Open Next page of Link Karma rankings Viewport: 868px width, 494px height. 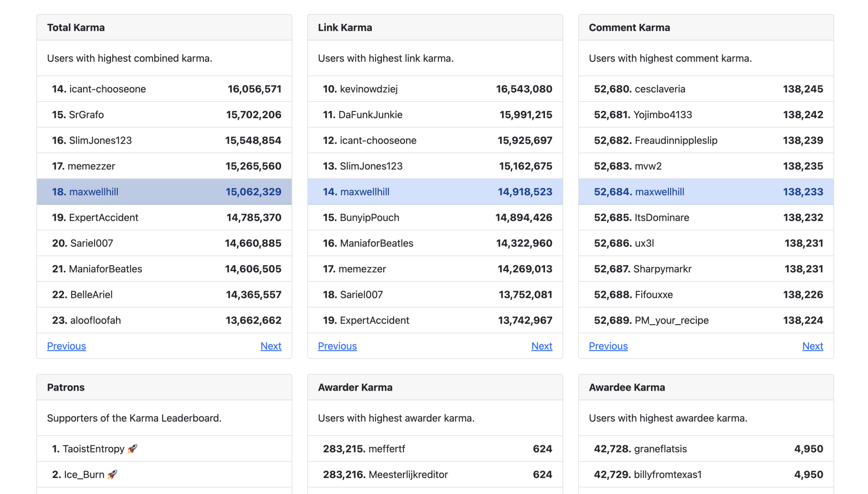point(541,346)
